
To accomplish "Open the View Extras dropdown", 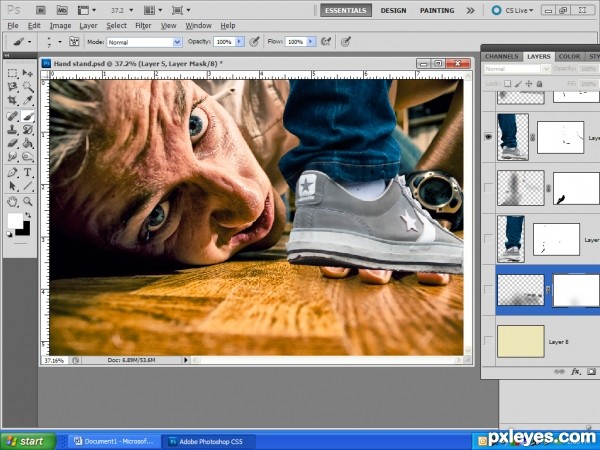I will (x=87, y=10).
